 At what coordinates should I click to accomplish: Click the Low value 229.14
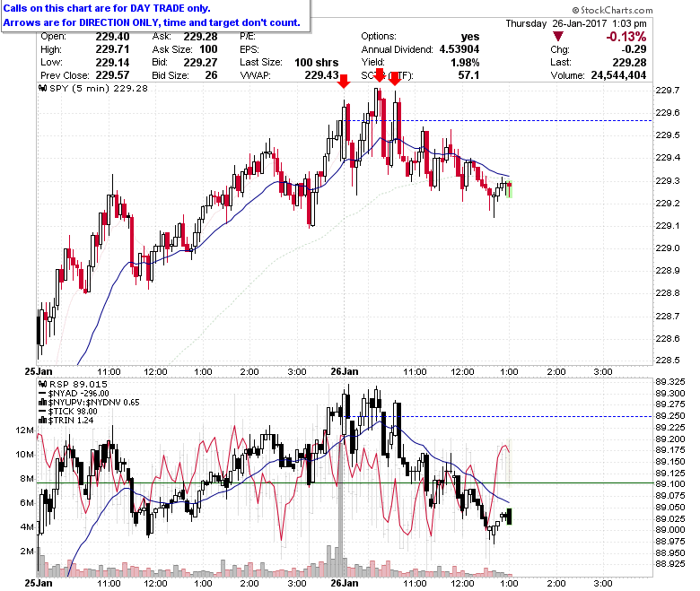click(x=112, y=63)
